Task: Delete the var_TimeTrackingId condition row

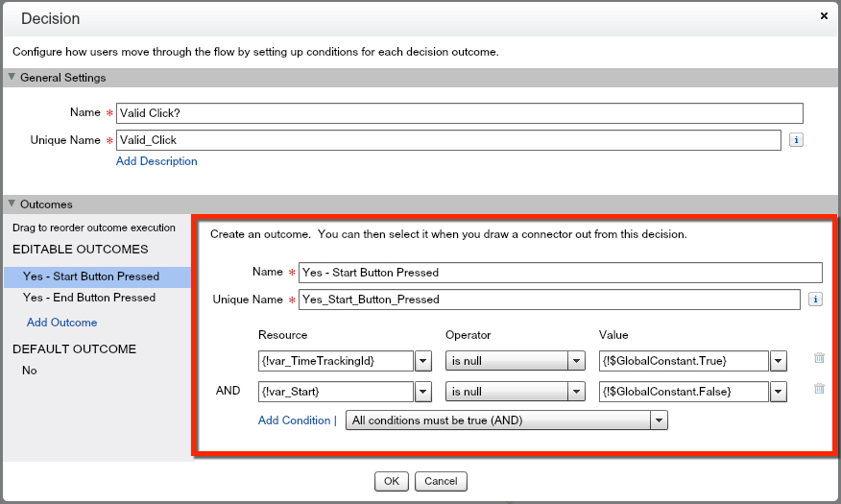Action: pyautogui.click(x=819, y=359)
